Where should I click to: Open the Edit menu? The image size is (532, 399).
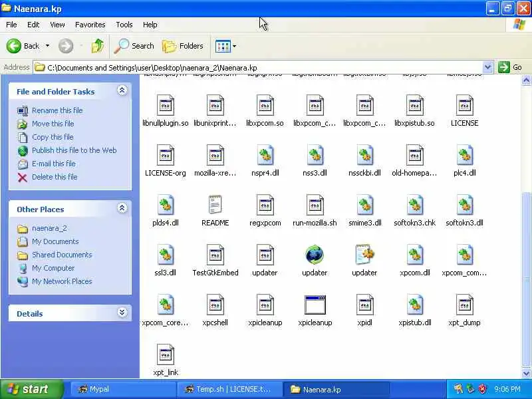[x=33, y=25]
